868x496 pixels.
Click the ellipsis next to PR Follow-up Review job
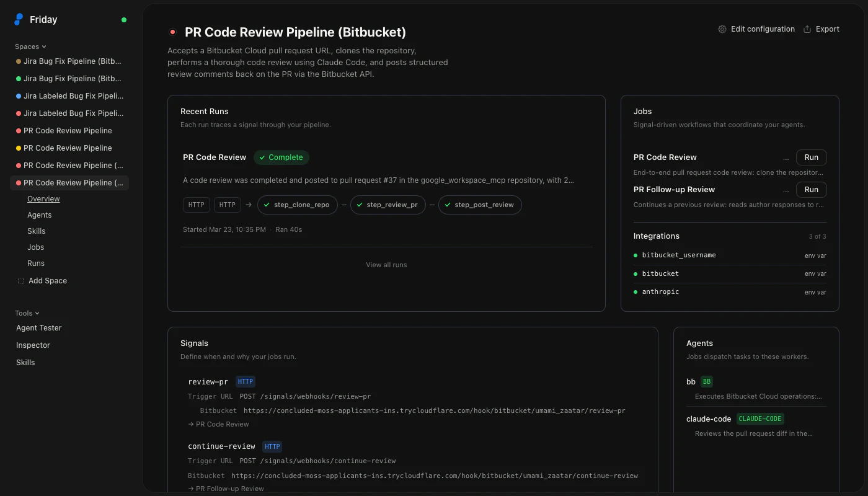pyautogui.click(x=786, y=190)
